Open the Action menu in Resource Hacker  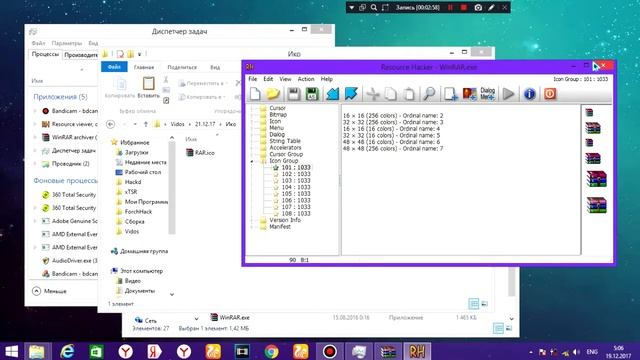coord(306,79)
